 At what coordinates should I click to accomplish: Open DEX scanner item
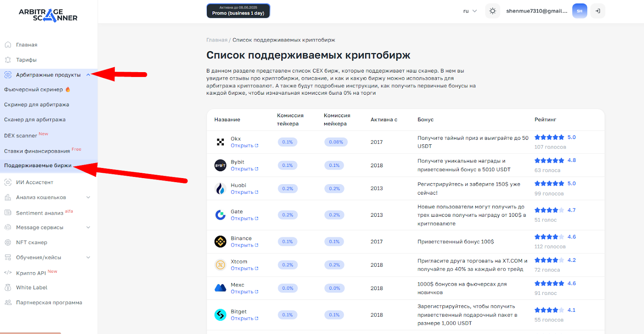(21, 136)
